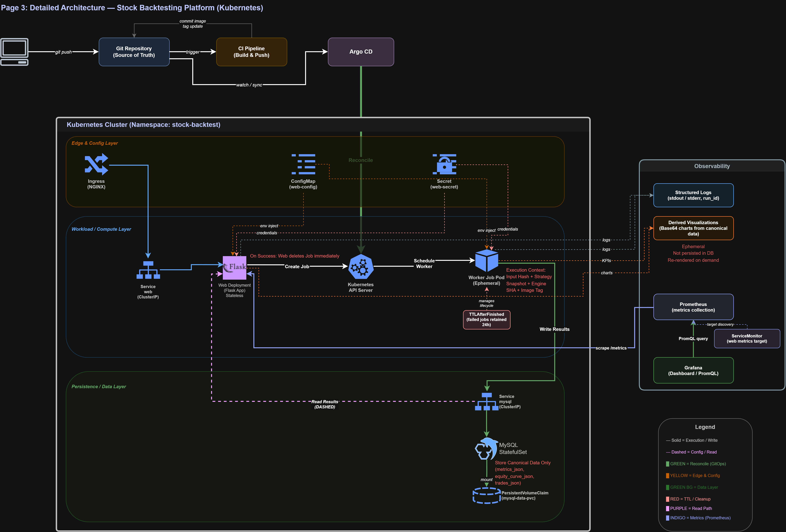This screenshot has width=786, height=532.
Task: Click the 'scrape /metrics' connector label
Action: click(x=611, y=348)
